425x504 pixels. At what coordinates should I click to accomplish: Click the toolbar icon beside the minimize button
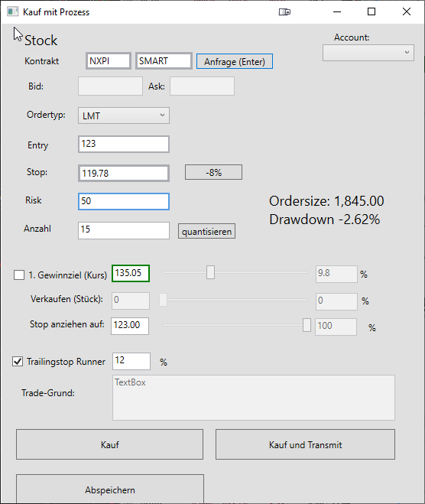(x=284, y=12)
